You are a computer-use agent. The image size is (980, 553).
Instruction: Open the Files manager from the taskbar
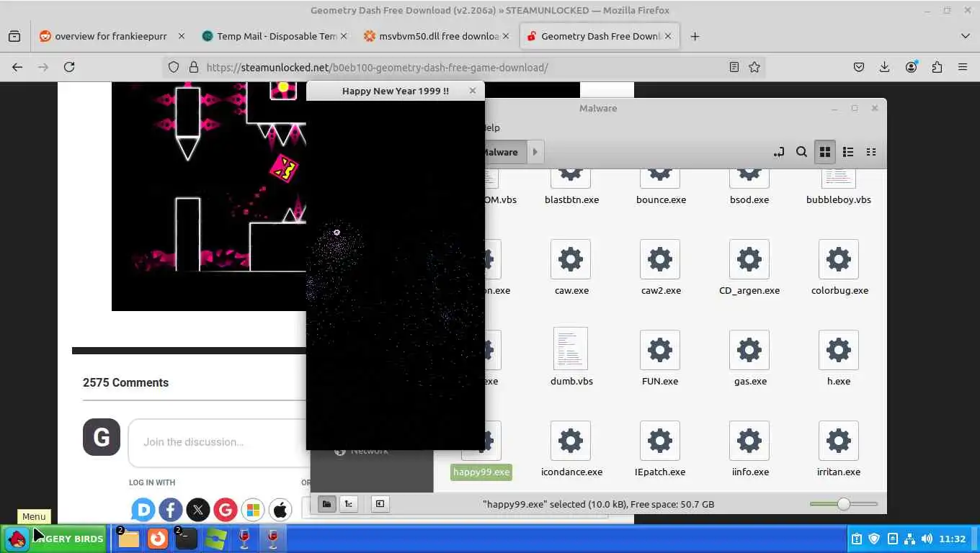click(x=128, y=539)
